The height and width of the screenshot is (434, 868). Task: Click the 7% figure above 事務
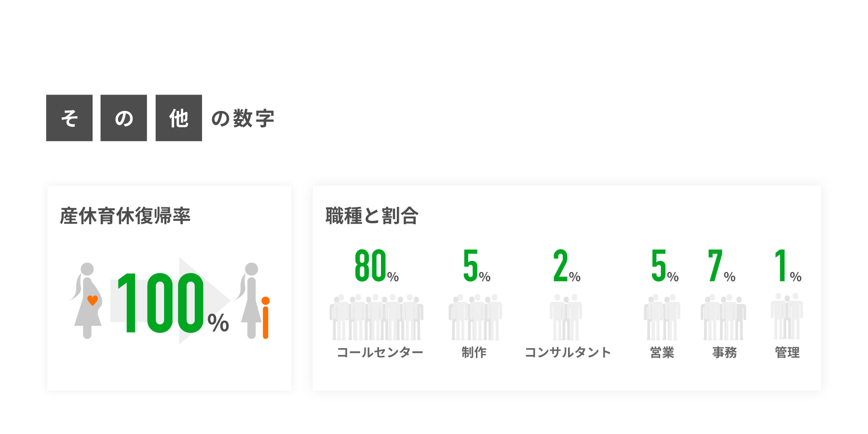click(x=722, y=265)
